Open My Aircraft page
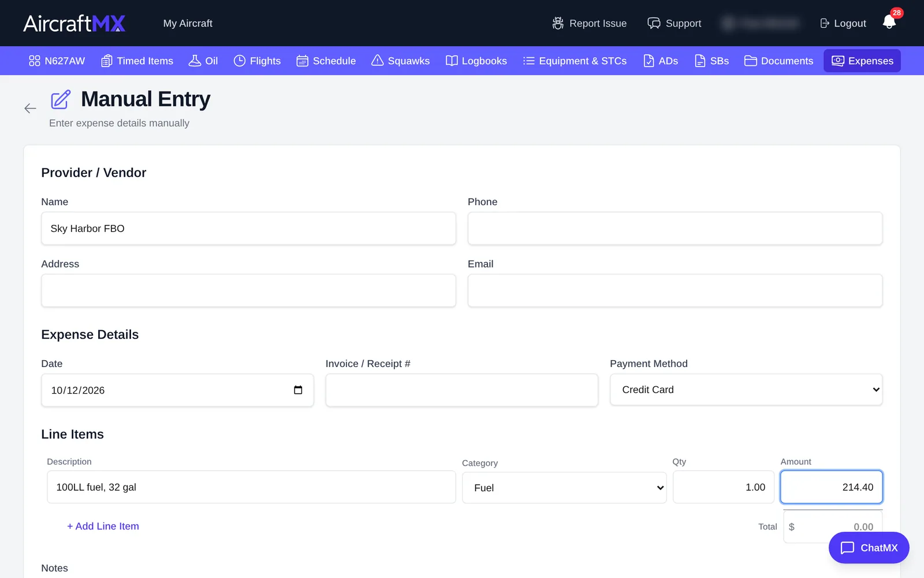Viewport: 924px width, 578px height. coord(188,23)
